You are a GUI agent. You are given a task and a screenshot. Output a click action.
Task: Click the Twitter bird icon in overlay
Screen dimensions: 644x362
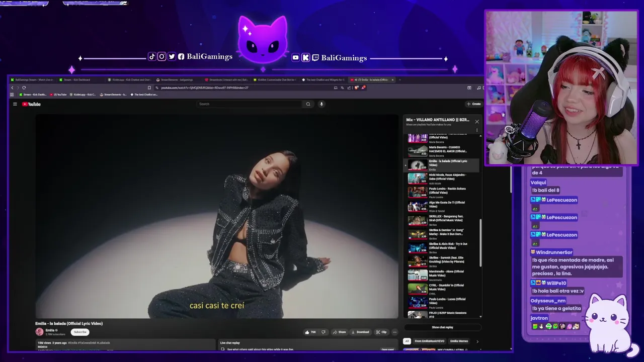click(x=172, y=57)
